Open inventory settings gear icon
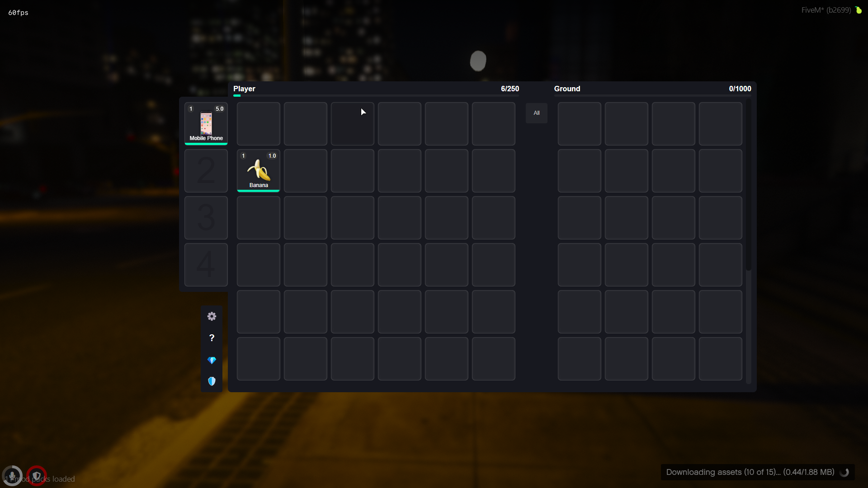The image size is (868, 488). click(212, 316)
